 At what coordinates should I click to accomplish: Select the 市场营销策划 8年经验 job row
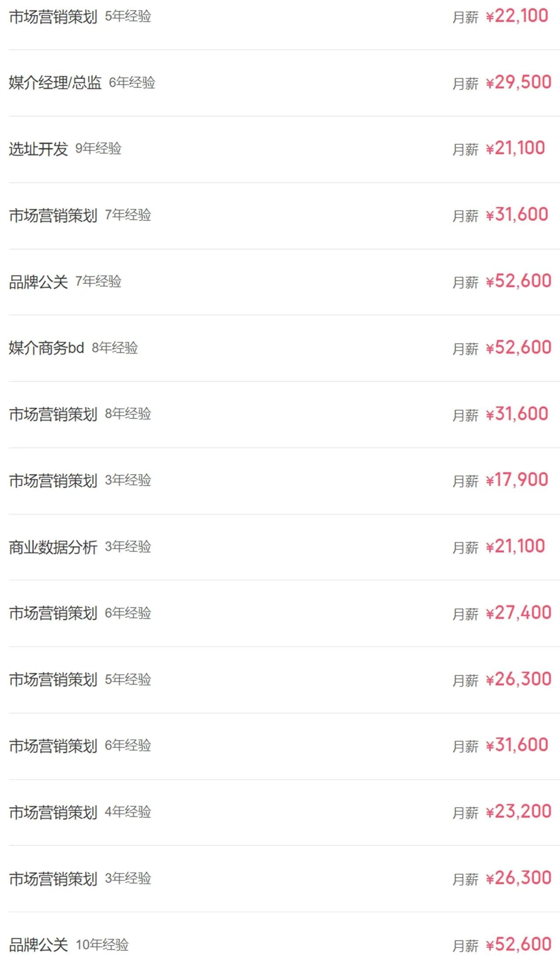coord(53,414)
